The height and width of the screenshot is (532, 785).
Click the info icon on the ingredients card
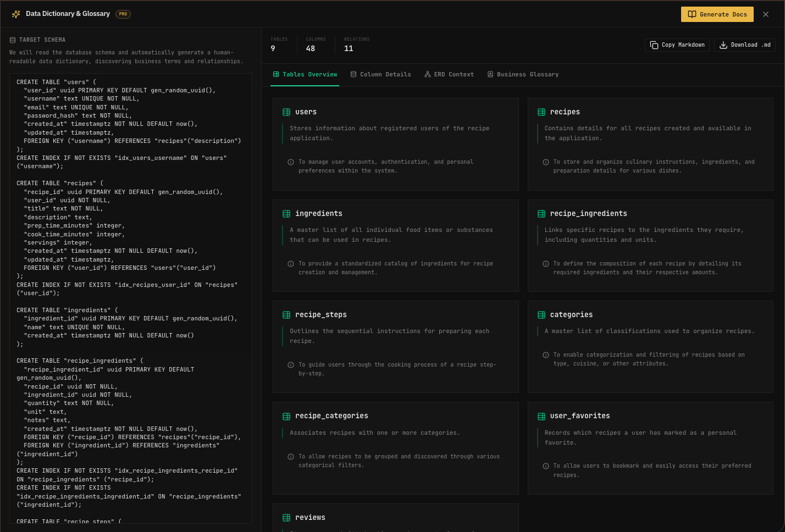(x=291, y=263)
